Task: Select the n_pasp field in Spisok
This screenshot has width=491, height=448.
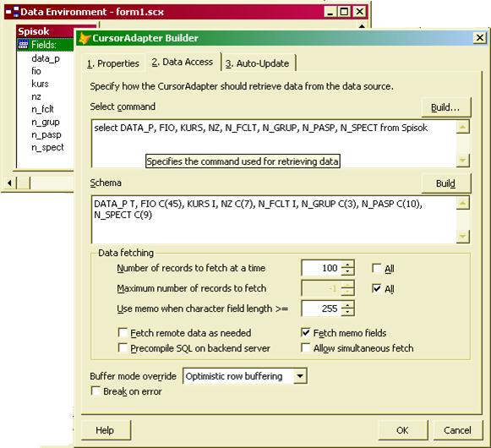Action: point(46,134)
